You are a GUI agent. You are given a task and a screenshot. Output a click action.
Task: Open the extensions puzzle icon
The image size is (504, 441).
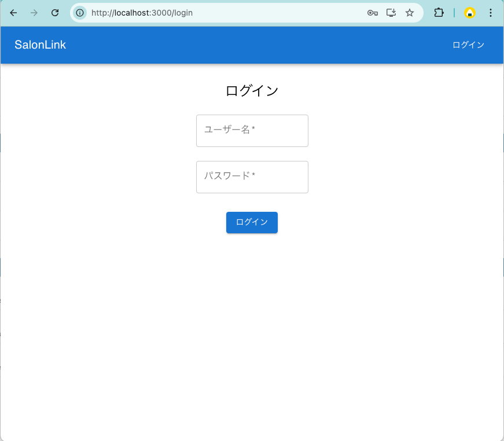pos(439,13)
